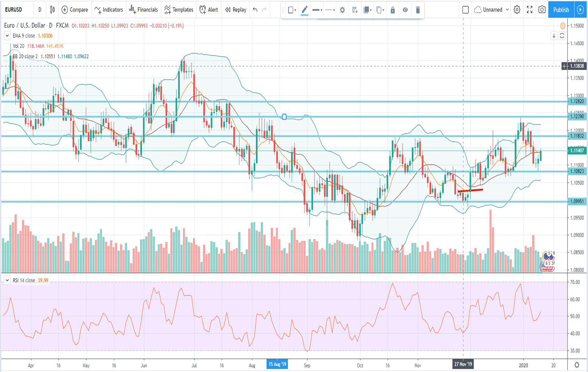The image size is (588, 372).
Task: Click the Compare button
Action: (x=75, y=10)
